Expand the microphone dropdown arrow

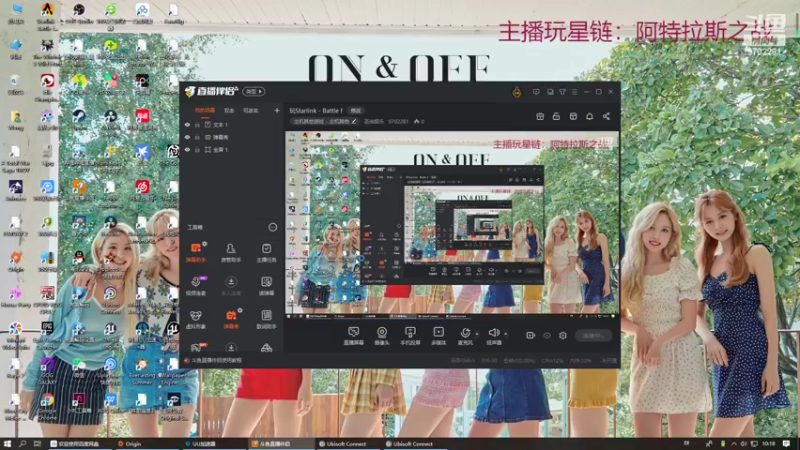(x=477, y=334)
